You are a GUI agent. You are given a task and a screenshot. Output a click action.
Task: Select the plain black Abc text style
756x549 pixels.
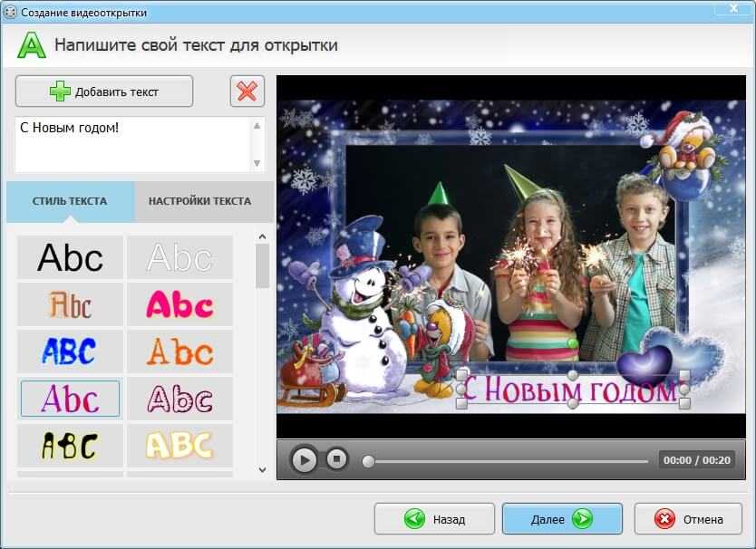(70, 258)
